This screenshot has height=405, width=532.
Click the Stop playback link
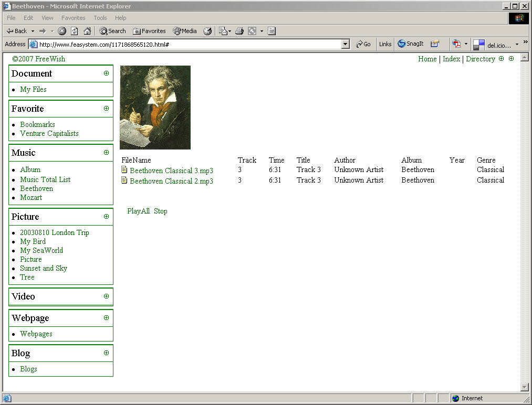[x=161, y=211]
